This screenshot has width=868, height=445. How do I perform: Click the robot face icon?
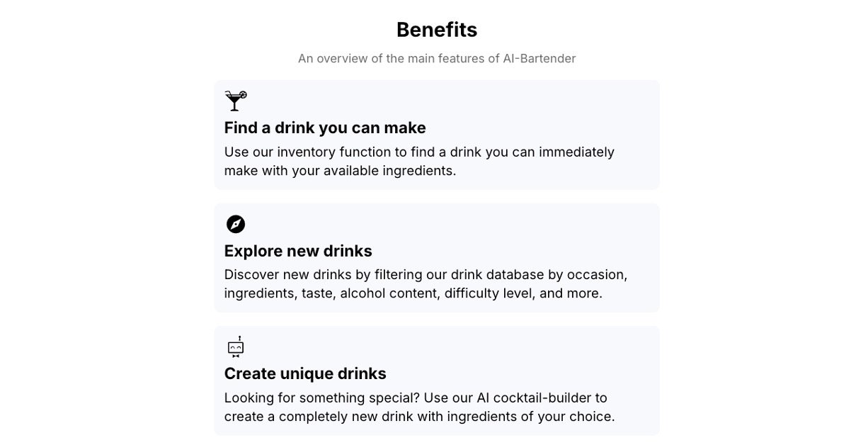tap(235, 347)
